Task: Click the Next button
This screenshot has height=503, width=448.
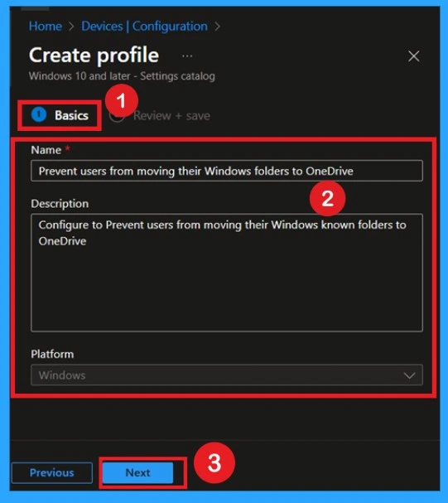Action: [138, 472]
